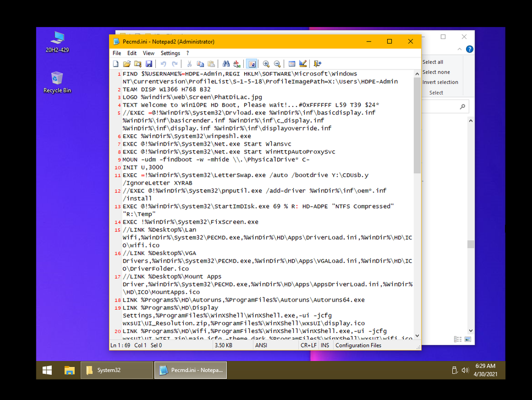Open the ? help menu
532x400 pixels.
(188, 53)
